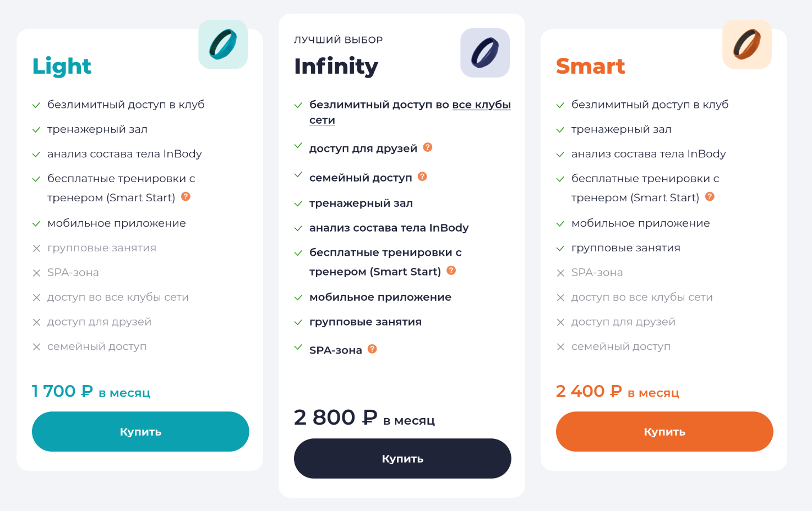Click the '2 400 ₽ в месяц' price

[617, 392]
